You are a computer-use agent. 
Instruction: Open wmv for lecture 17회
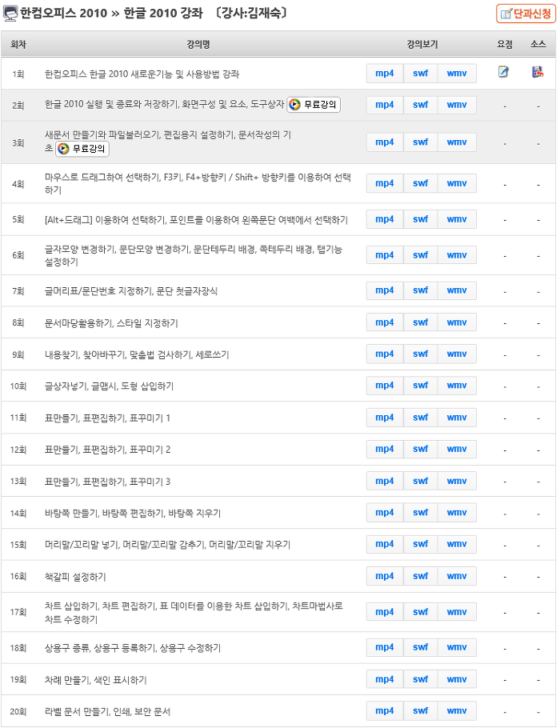click(457, 612)
